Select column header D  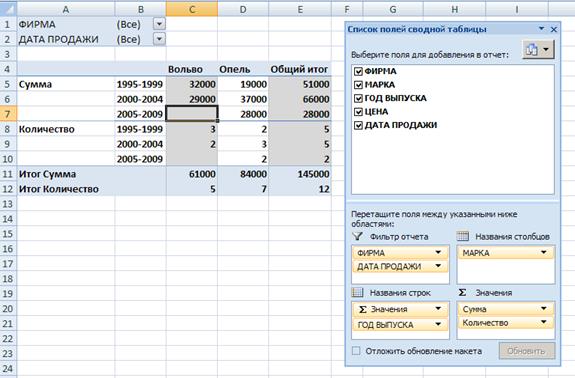tap(243, 9)
